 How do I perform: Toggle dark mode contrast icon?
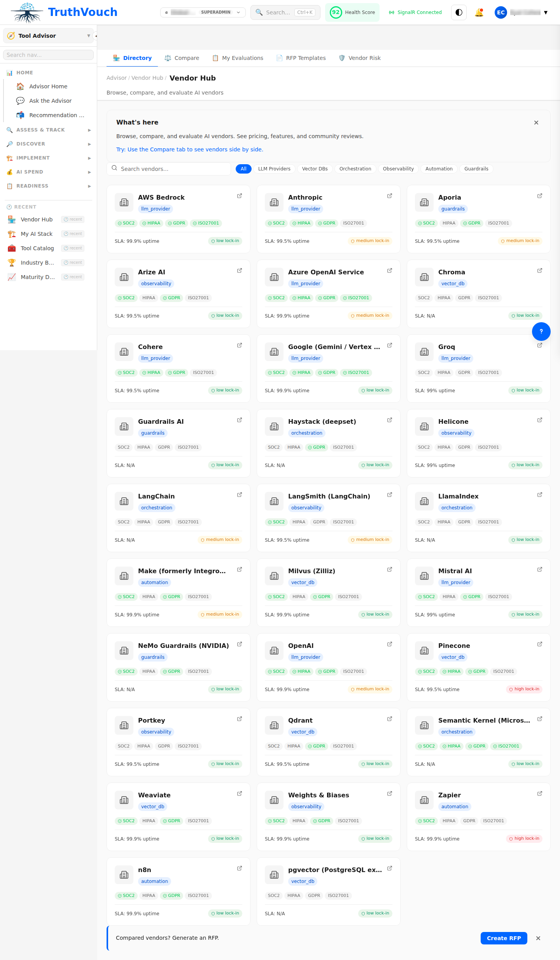459,12
